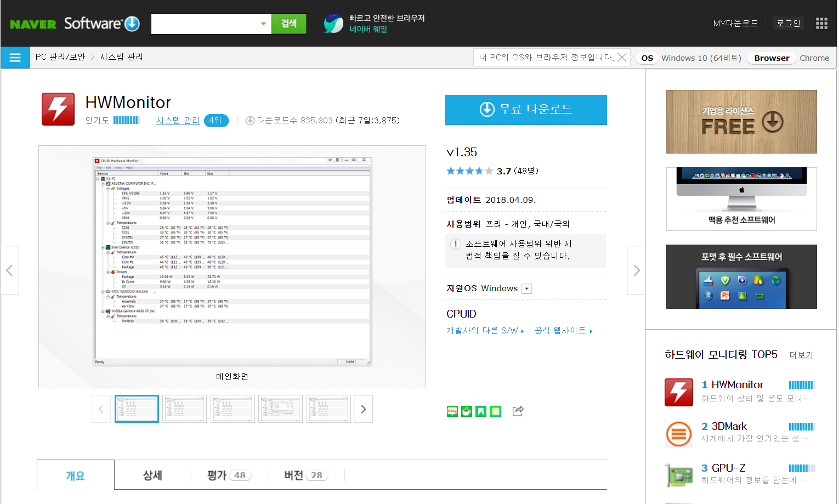
Task: Click PC 관리/보안 breadcrumb
Action: (60, 57)
